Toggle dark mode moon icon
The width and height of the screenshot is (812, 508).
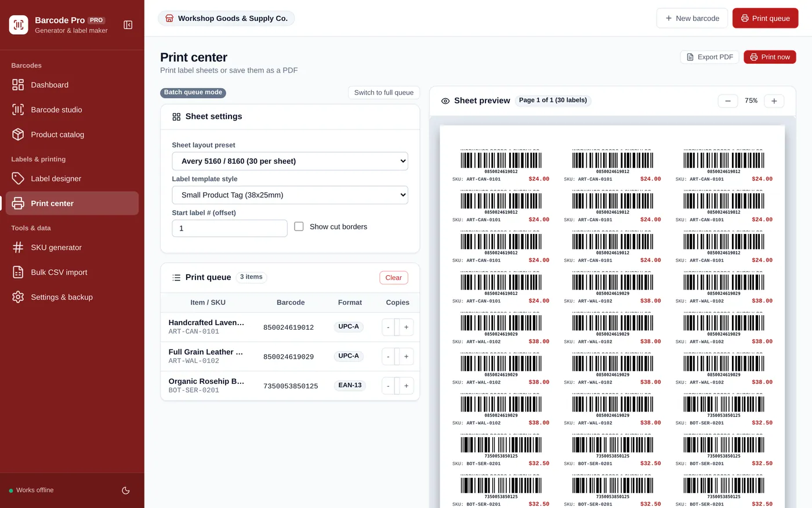(x=126, y=491)
